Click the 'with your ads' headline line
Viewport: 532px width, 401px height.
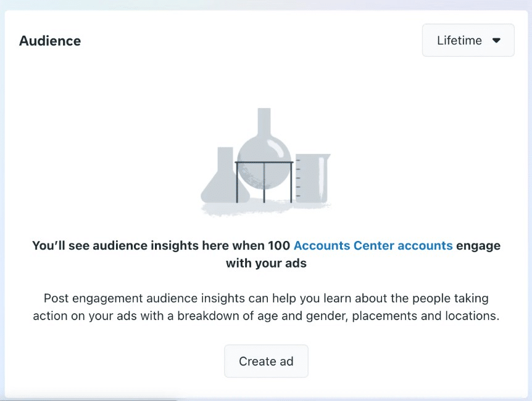[x=266, y=263]
